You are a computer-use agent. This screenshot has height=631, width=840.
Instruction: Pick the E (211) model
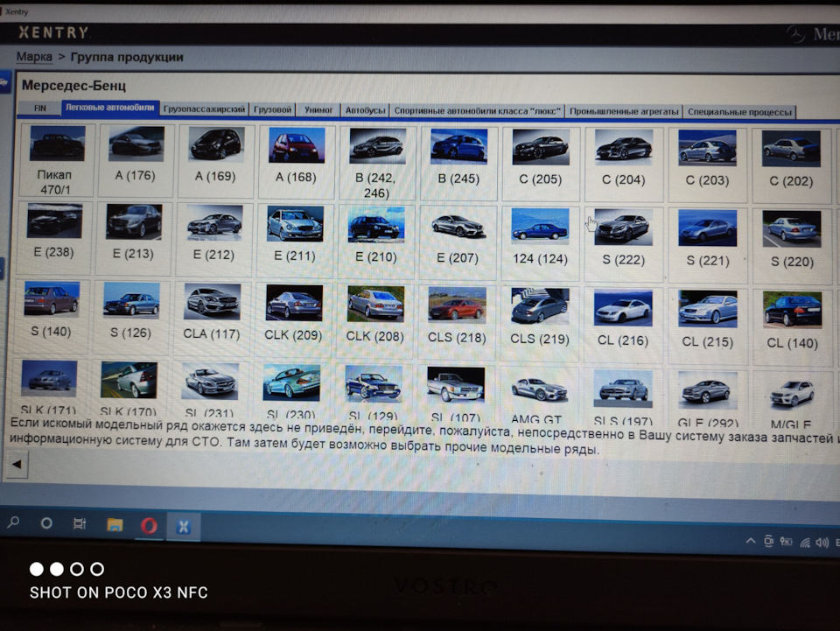(x=295, y=241)
